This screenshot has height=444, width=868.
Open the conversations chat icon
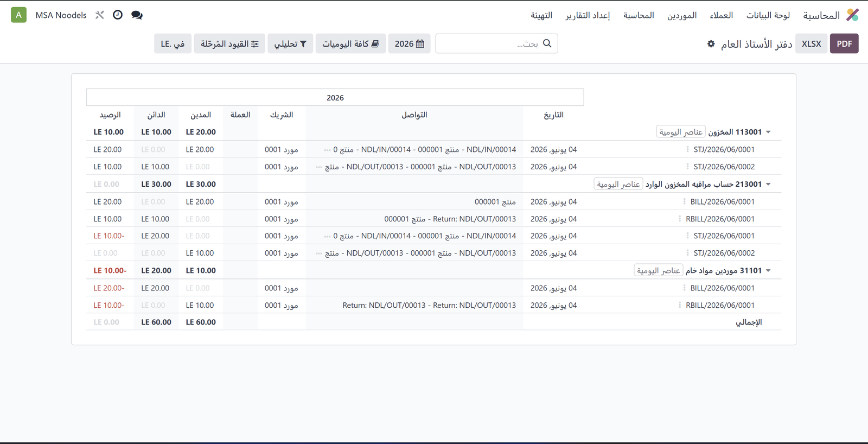pyautogui.click(x=137, y=15)
